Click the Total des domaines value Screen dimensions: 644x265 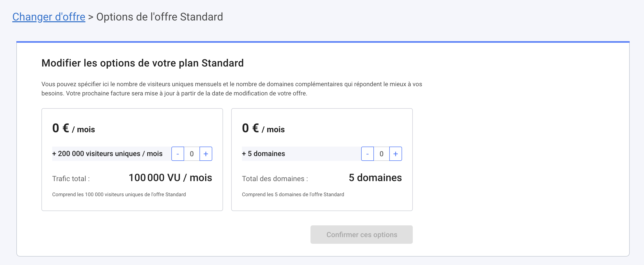click(375, 177)
